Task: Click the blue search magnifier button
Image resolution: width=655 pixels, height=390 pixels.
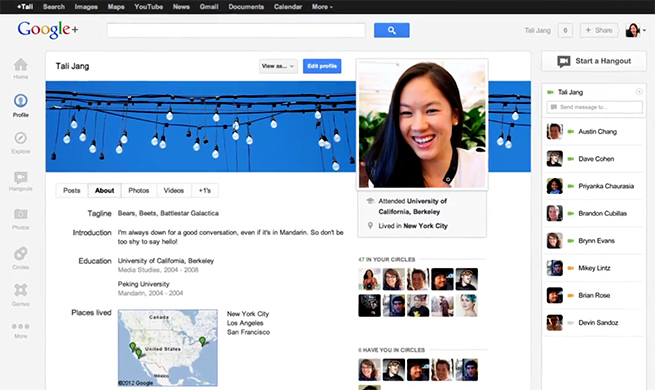Action: (391, 30)
